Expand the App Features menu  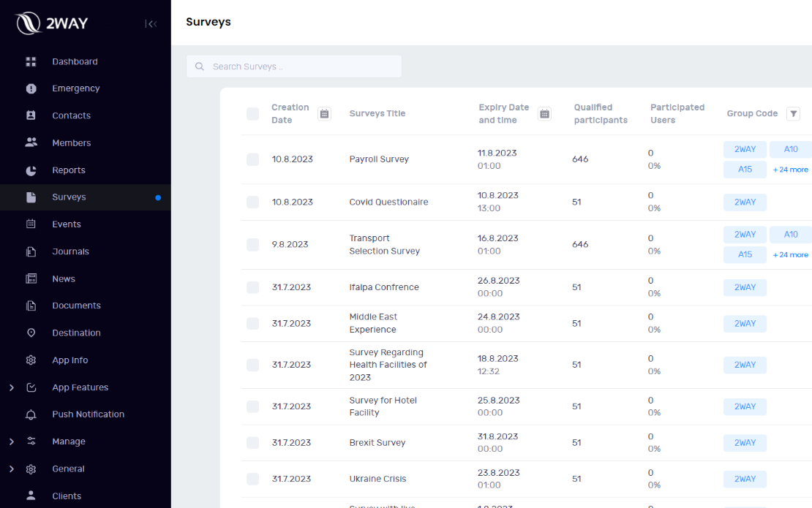pos(12,387)
